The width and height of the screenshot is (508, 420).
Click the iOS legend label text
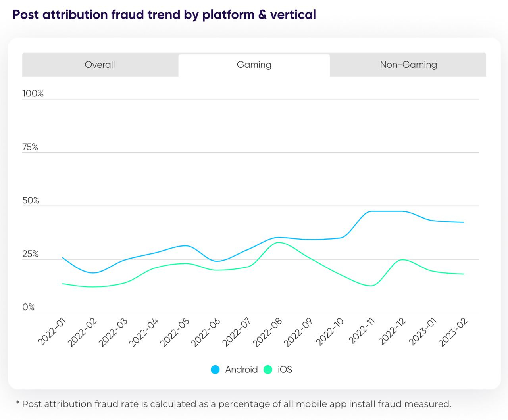point(284,369)
